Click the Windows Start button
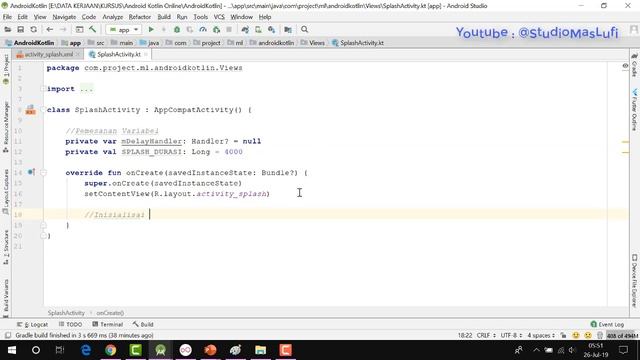Image resolution: width=640 pixels, height=360 pixels. [11, 350]
